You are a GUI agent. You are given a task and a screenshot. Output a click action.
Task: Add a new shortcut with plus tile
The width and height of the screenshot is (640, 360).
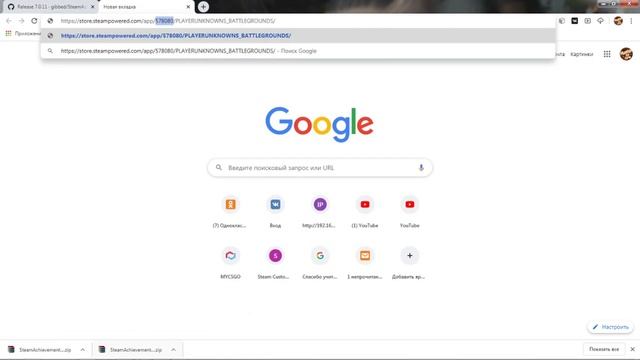coord(409,256)
